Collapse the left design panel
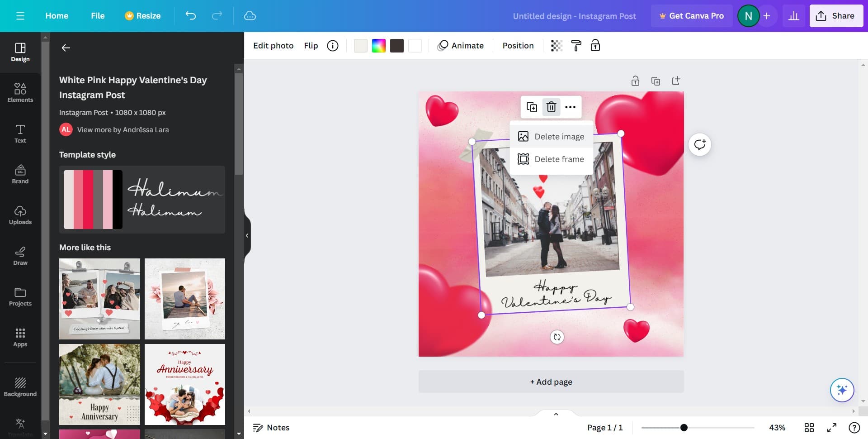This screenshot has height=439, width=868. click(x=247, y=235)
